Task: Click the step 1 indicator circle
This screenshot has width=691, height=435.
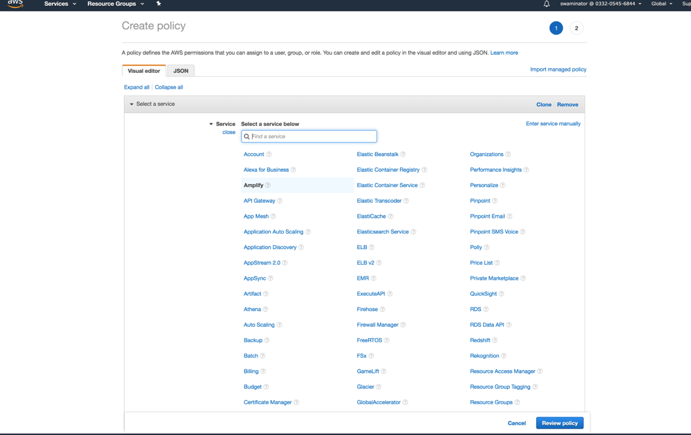Action: point(556,28)
